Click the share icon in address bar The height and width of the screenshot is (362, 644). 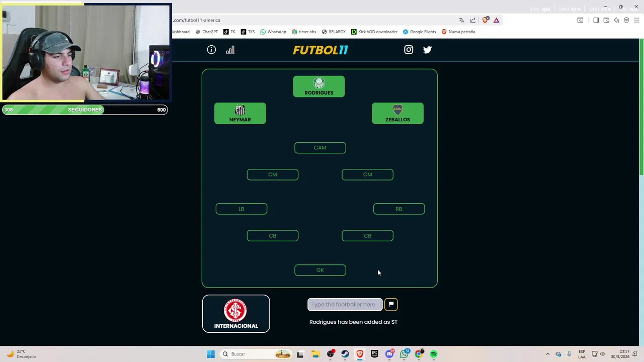(x=473, y=20)
